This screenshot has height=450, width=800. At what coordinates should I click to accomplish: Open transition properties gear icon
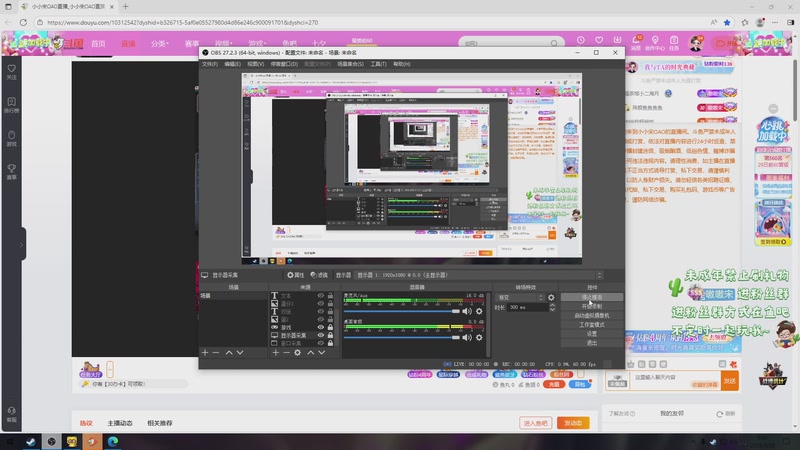pos(551,297)
